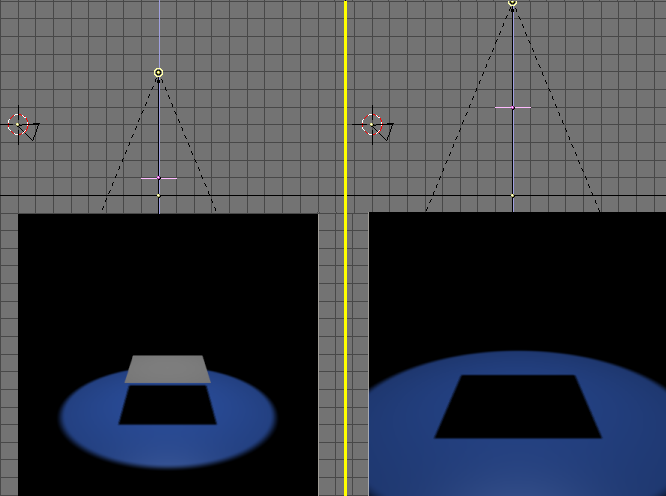
Task: Select the spot lamp at top of right viewport
Action: 512,4
